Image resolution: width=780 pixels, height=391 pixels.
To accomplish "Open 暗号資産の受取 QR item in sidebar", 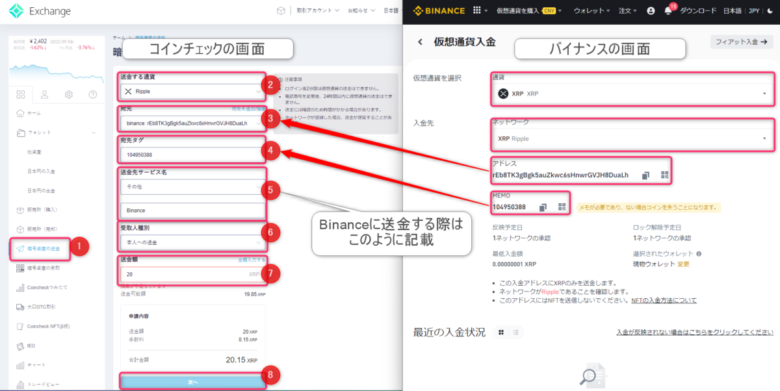I will pyautogui.click(x=38, y=268).
